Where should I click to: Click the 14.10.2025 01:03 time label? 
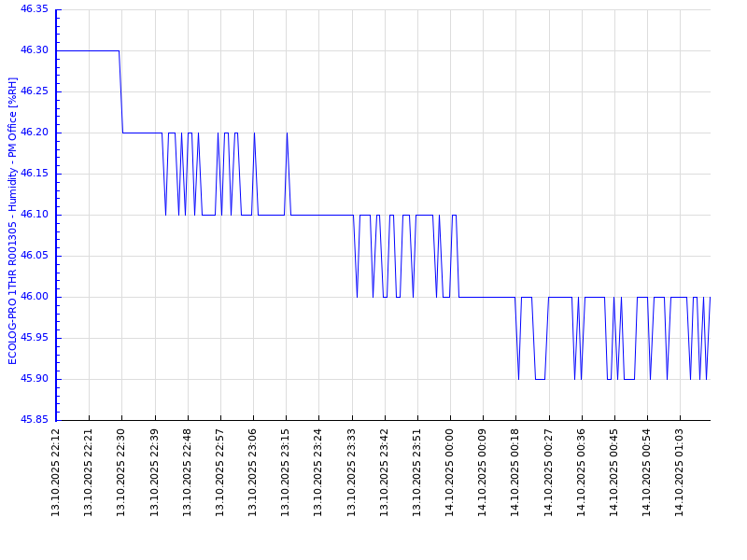coord(680,471)
